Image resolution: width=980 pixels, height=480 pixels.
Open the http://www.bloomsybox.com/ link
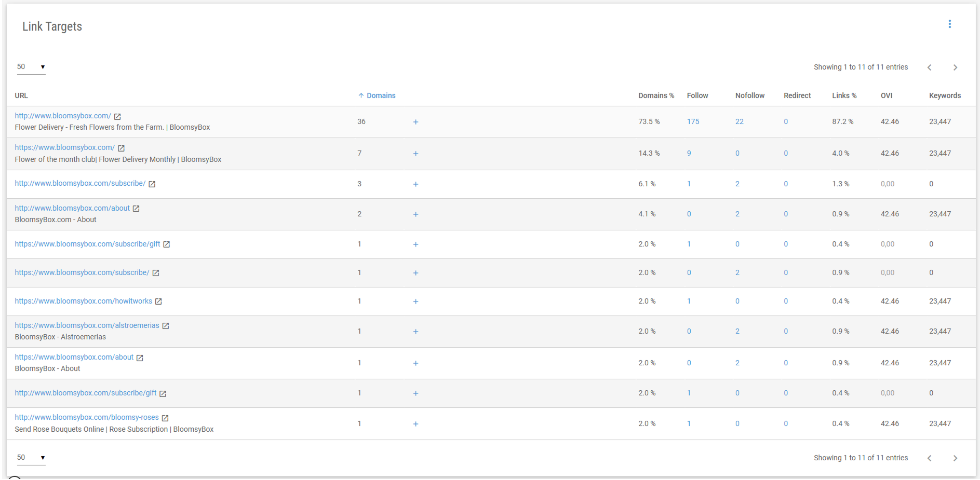[63, 116]
